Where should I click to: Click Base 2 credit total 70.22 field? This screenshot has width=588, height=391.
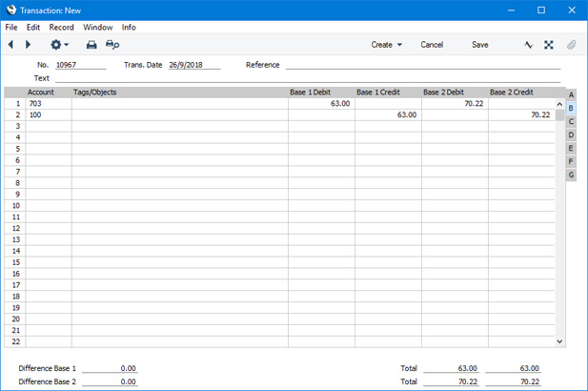point(513,381)
